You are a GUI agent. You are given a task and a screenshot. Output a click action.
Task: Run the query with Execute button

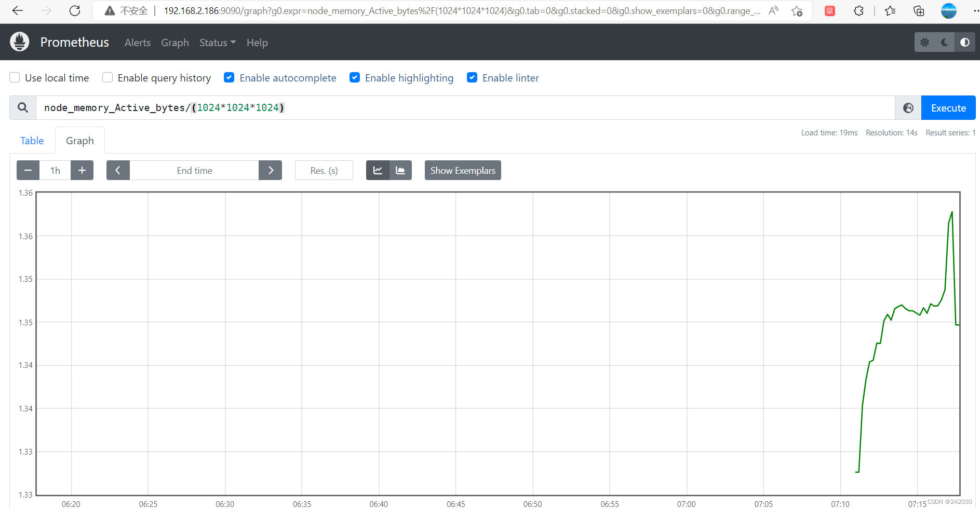pyautogui.click(x=948, y=108)
